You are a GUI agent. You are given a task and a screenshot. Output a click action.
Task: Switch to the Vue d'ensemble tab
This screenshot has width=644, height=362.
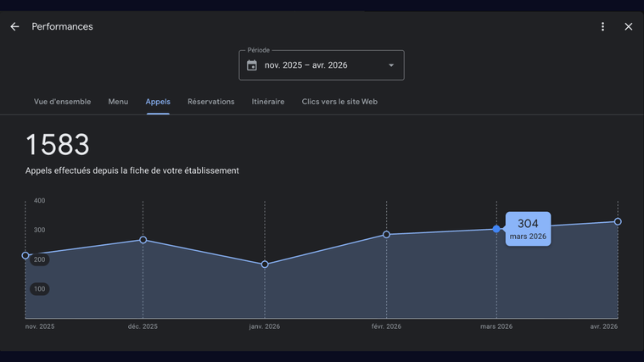62,102
